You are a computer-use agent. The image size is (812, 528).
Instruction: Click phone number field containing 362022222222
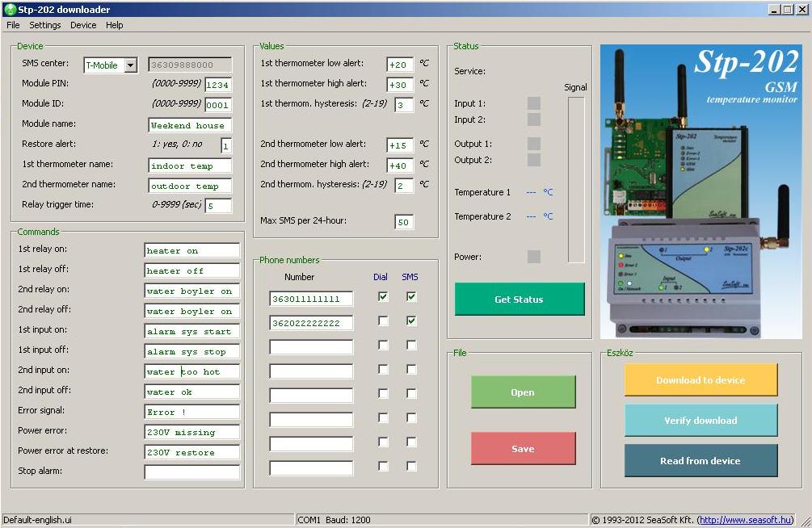point(311,323)
